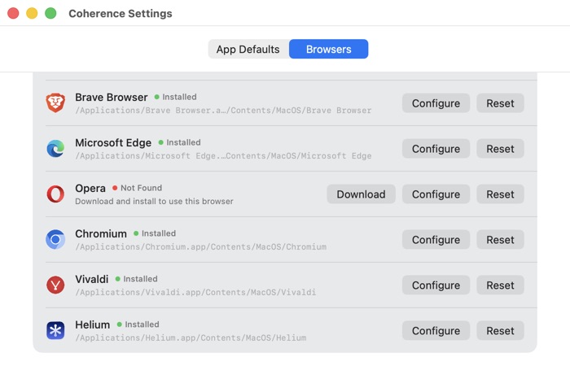
Task: Click the Brave Browser application path
Action: tap(223, 111)
